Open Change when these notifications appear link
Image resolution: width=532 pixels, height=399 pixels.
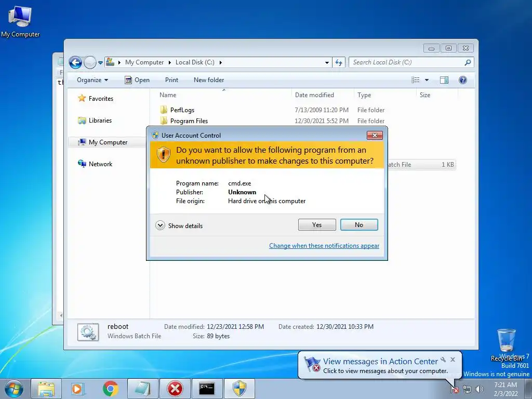(x=324, y=246)
